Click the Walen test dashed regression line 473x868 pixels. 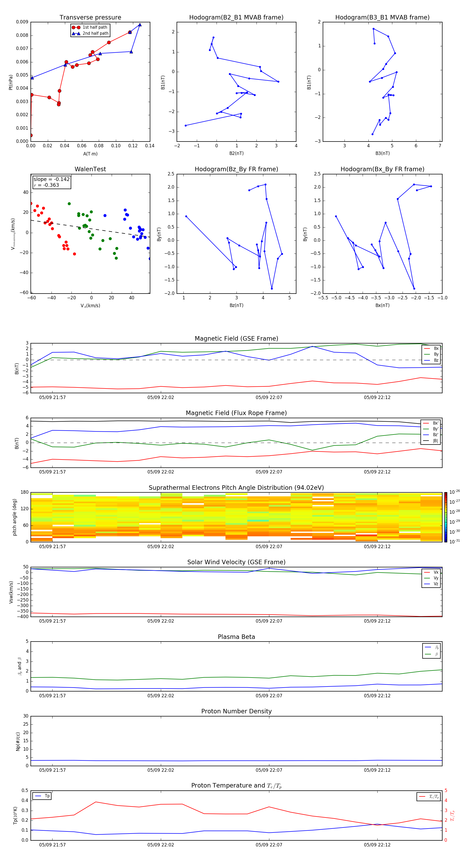point(90,229)
